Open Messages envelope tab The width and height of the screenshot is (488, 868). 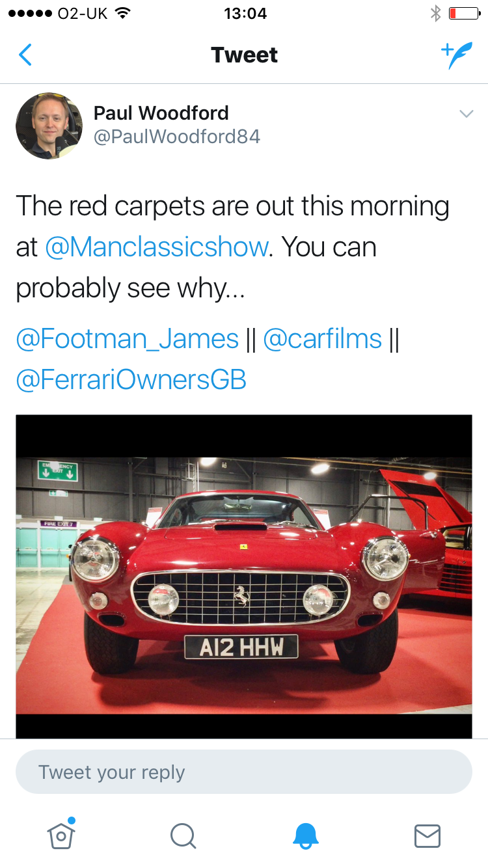(x=427, y=836)
